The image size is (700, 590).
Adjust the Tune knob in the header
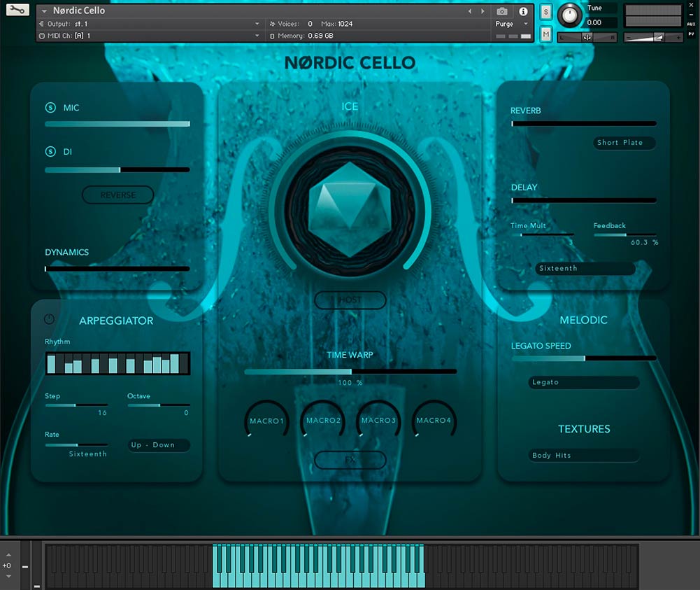pyautogui.click(x=569, y=15)
